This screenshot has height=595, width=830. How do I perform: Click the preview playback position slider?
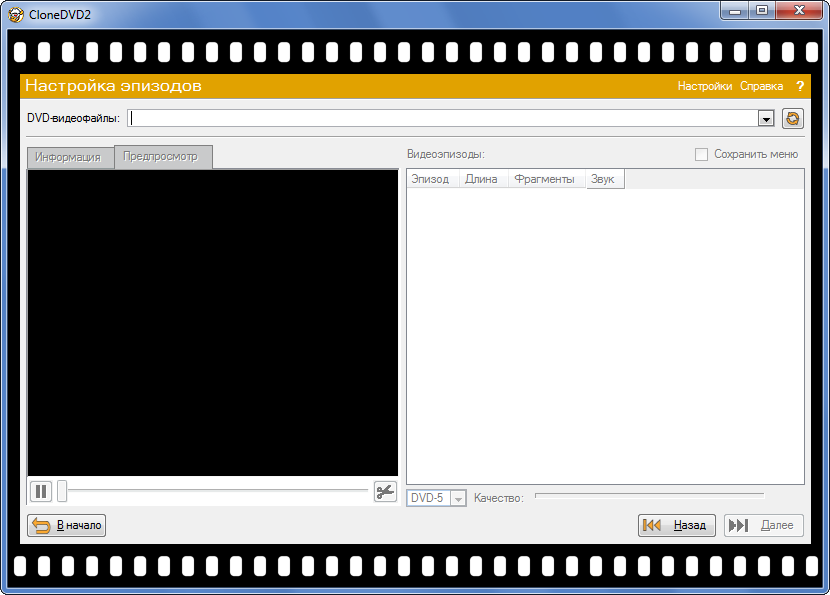(215, 491)
